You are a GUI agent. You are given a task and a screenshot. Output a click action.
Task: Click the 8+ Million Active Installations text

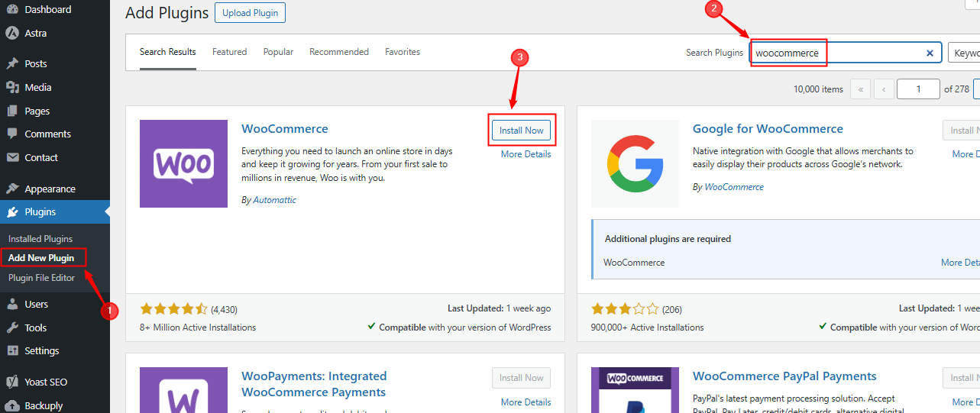(198, 327)
